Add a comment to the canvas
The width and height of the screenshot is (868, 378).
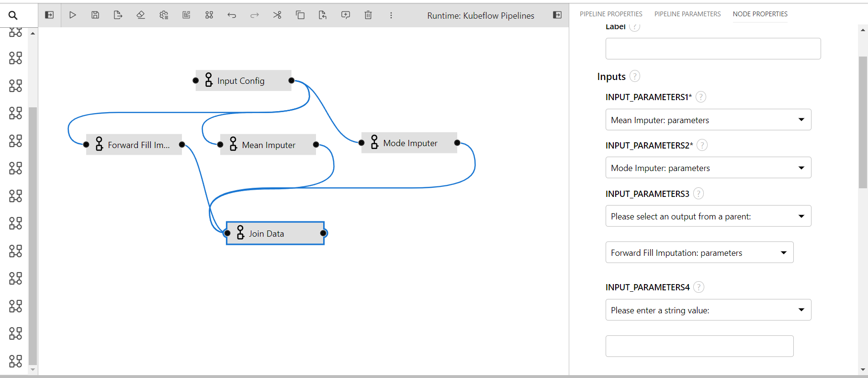tap(346, 15)
